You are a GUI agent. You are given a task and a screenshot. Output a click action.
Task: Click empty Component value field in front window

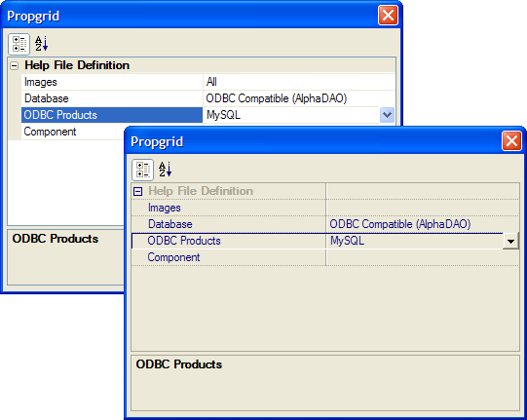click(x=423, y=257)
